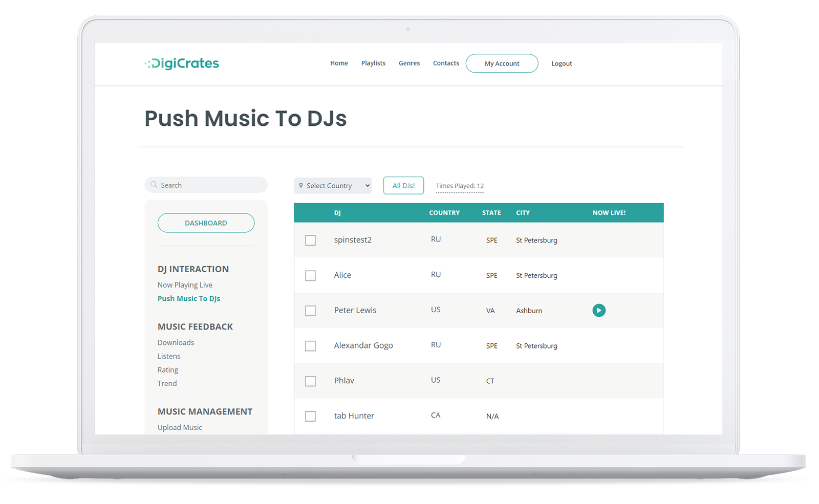The image size is (819, 504).
Task: Focus the sidebar Search field
Action: [x=211, y=185]
